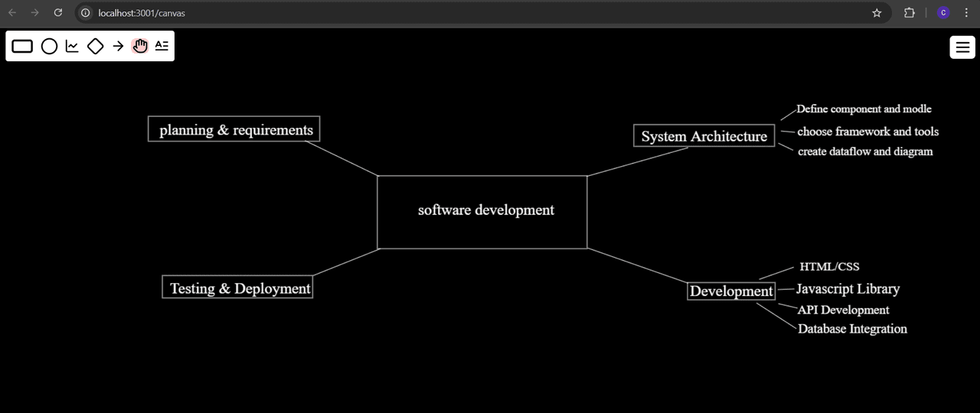980x413 pixels.
Task: Select the circle shape tool
Action: [x=49, y=47]
